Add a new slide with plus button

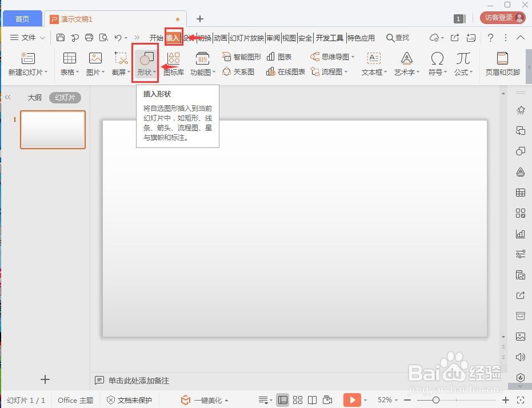coord(45,379)
